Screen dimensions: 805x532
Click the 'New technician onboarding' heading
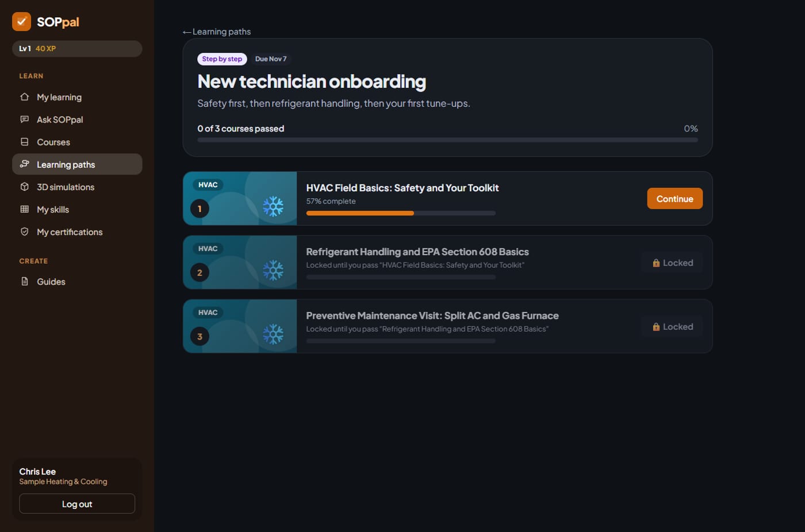(x=312, y=82)
